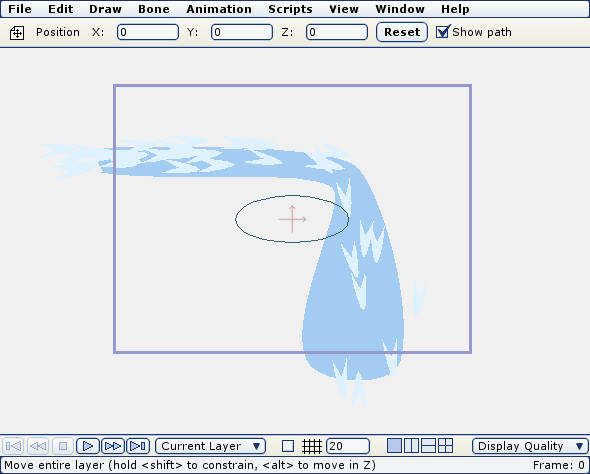Select the single-pane view layout icon
Image resolution: width=590 pixels, height=474 pixels.
point(394,446)
